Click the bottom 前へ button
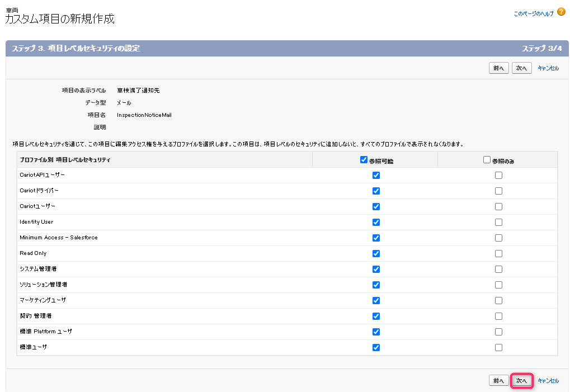Image resolution: width=570 pixels, height=392 pixels. pos(498,380)
